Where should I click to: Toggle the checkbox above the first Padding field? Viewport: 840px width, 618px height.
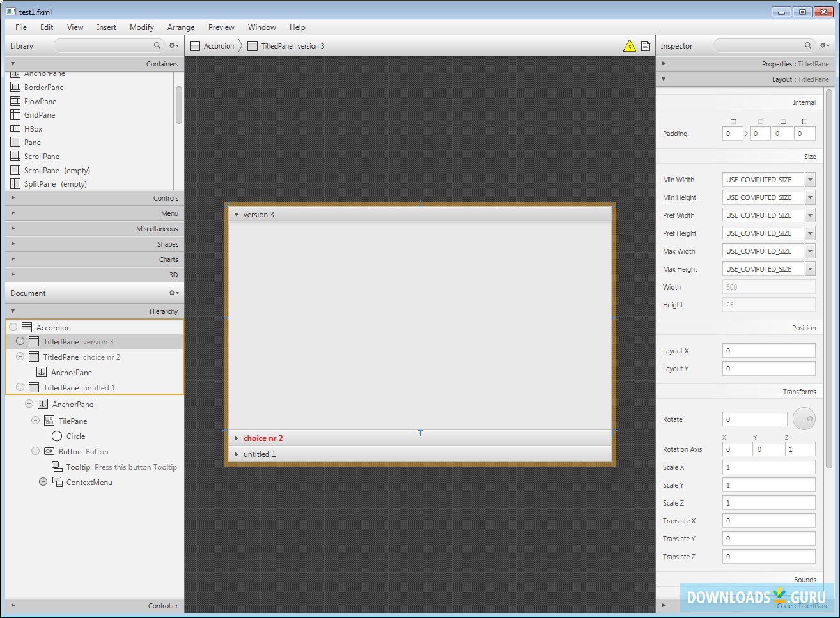click(733, 121)
